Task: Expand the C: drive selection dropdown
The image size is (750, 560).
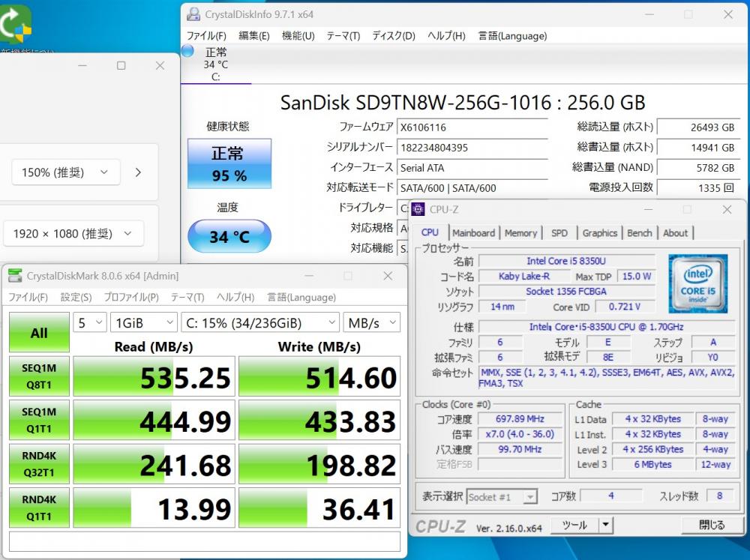Action: click(260, 322)
